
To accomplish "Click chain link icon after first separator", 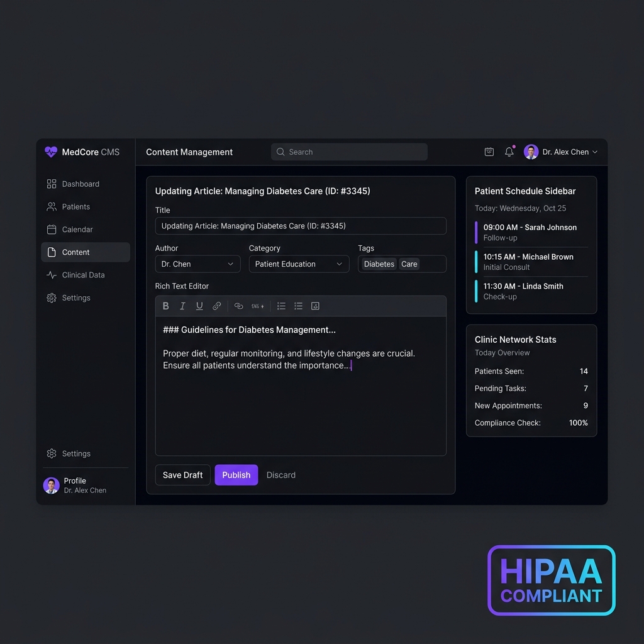I will (238, 306).
